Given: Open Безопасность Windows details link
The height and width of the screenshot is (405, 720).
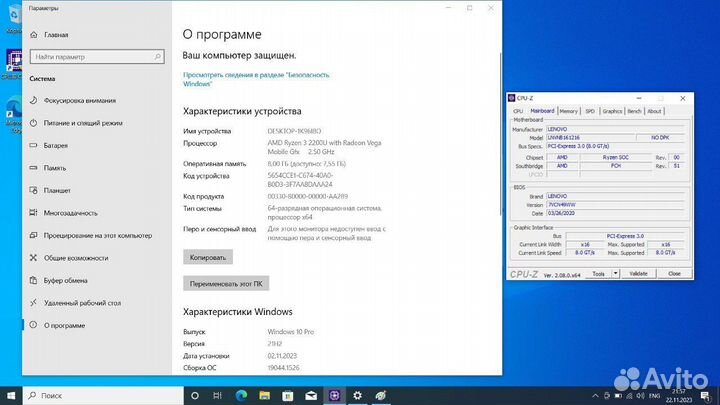Looking at the screenshot, I should coord(256,79).
